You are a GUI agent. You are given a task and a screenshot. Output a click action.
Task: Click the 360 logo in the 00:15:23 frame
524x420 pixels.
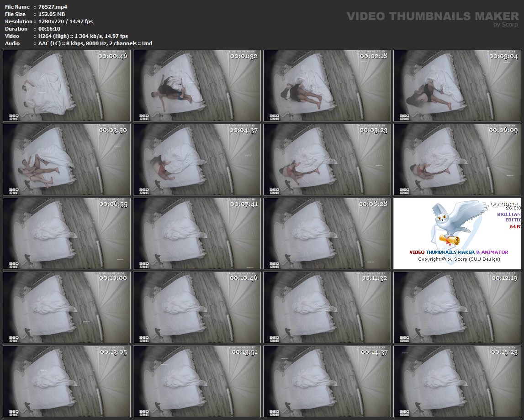404,412
